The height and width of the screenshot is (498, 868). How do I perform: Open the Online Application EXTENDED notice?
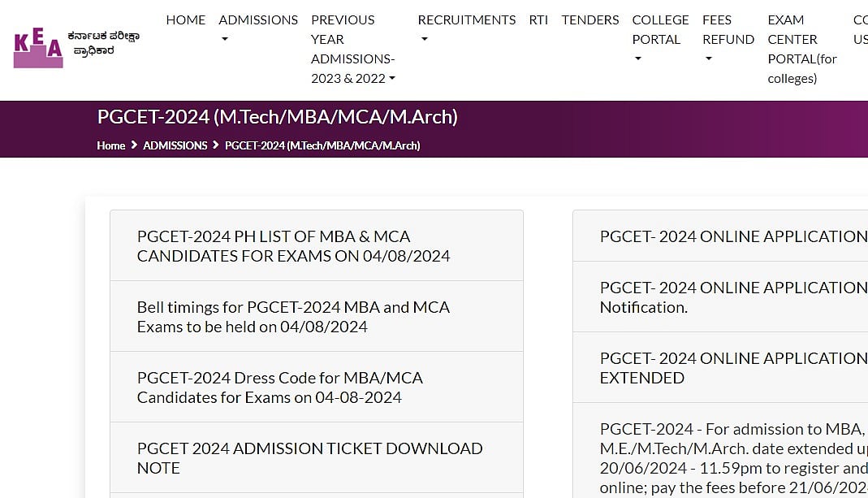point(731,368)
